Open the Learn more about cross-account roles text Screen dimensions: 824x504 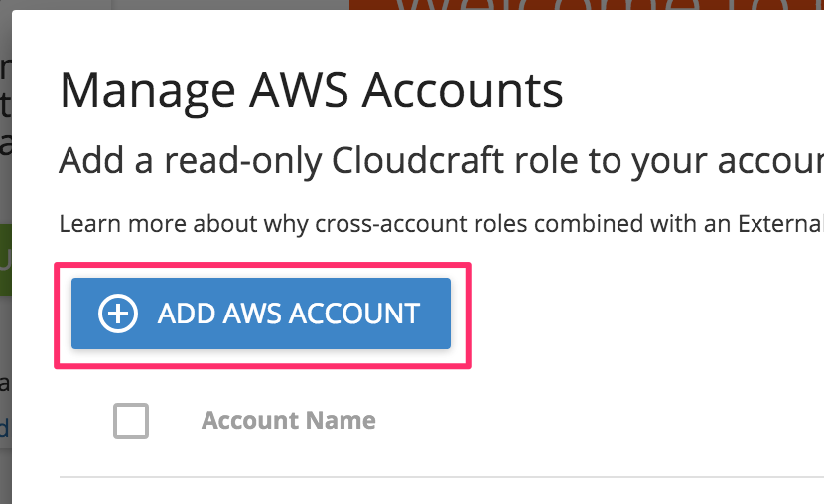[x=442, y=224]
